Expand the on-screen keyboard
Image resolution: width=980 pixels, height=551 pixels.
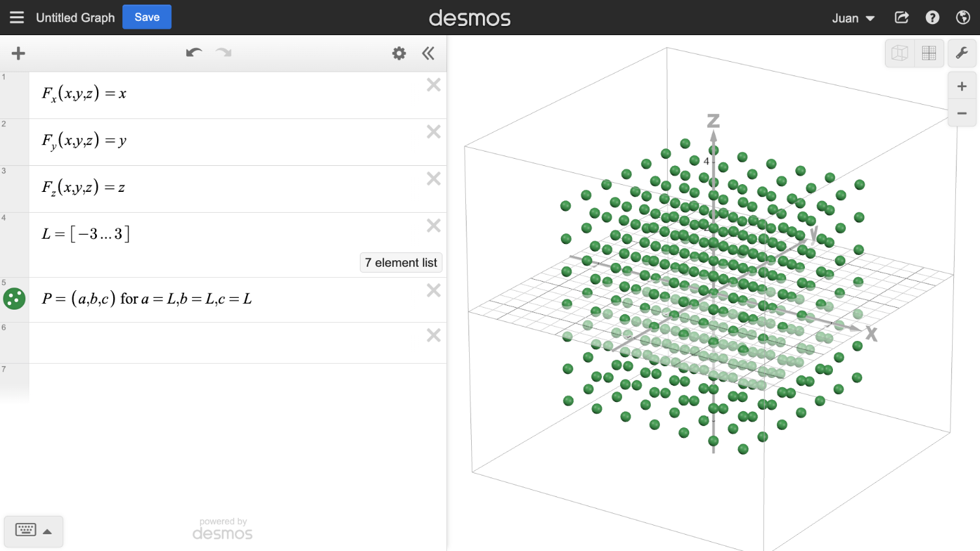pos(34,531)
